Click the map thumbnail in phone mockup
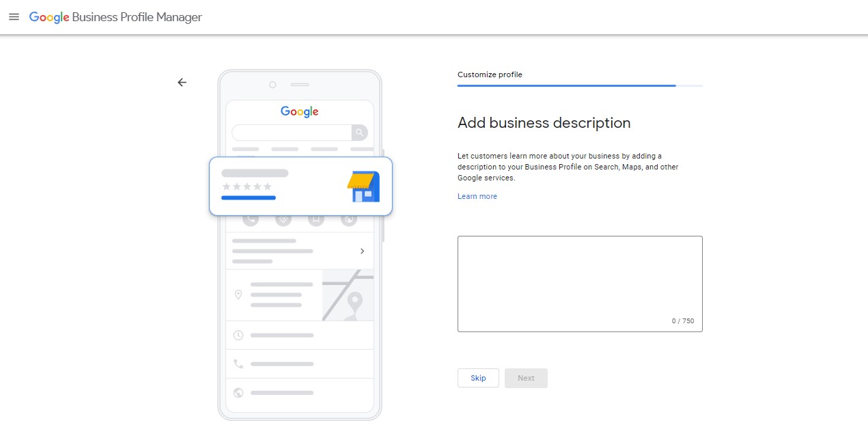Image resolution: width=868 pixels, height=421 pixels. pos(348,295)
